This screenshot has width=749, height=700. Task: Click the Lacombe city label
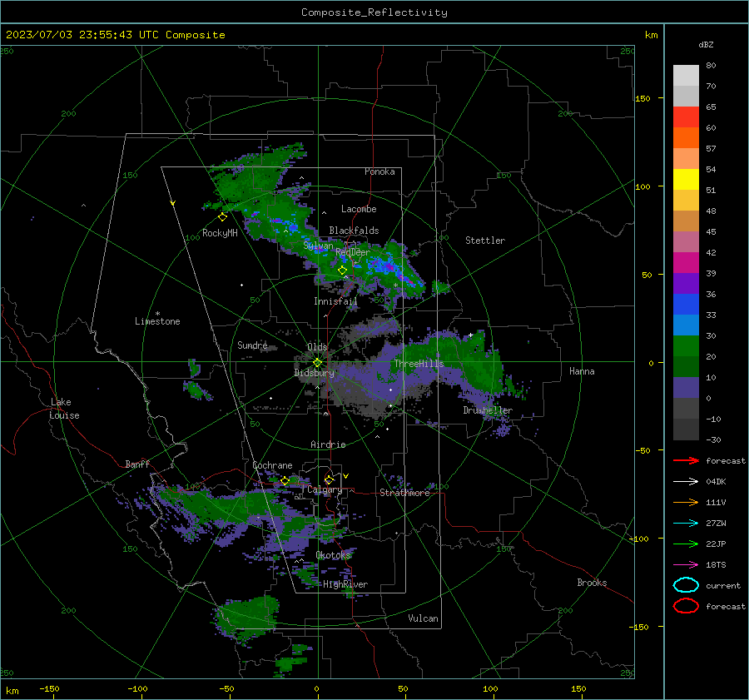[359, 209]
